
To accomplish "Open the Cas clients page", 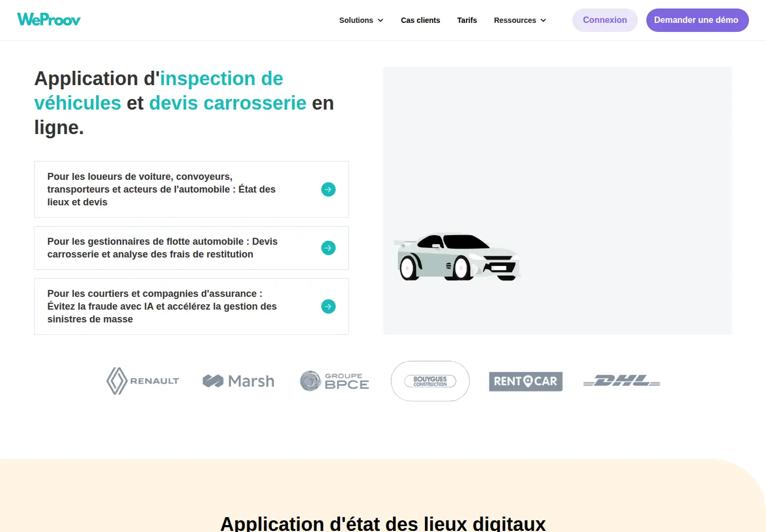I will (421, 20).
